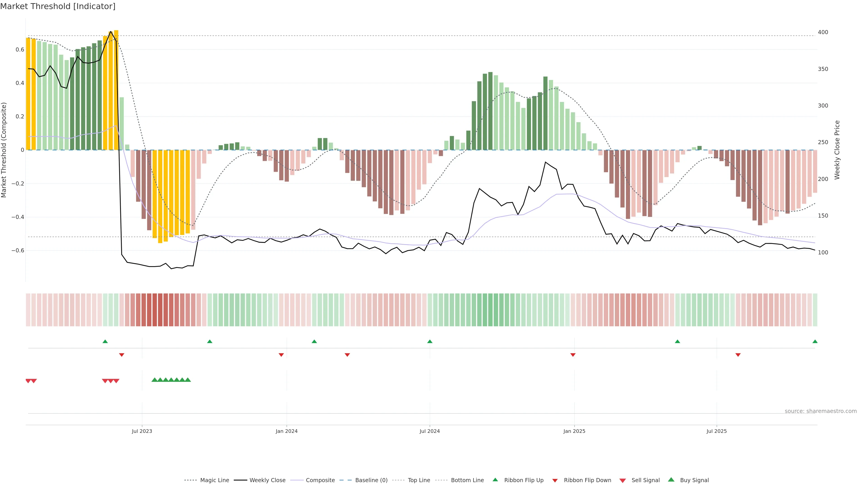
Task: Click the rightmost ribbon flip up triangle
Action: pyautogui.click(x=815, y=342)
